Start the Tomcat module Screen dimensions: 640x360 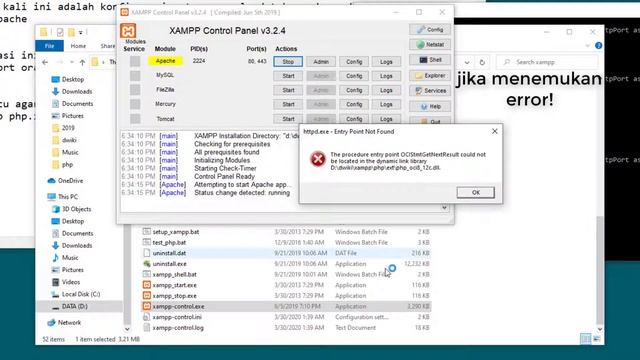288,119
